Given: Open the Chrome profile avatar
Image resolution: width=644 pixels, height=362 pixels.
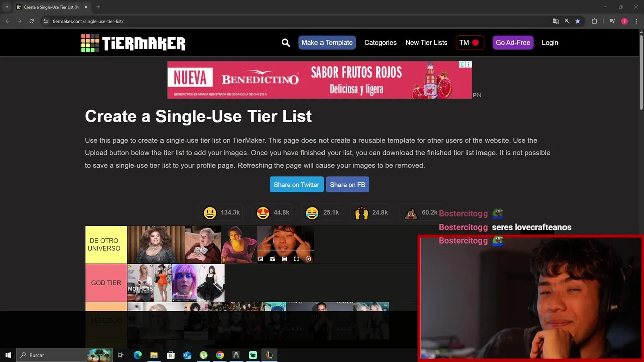Looking at the screenshot, I should (x=624, y=21).
